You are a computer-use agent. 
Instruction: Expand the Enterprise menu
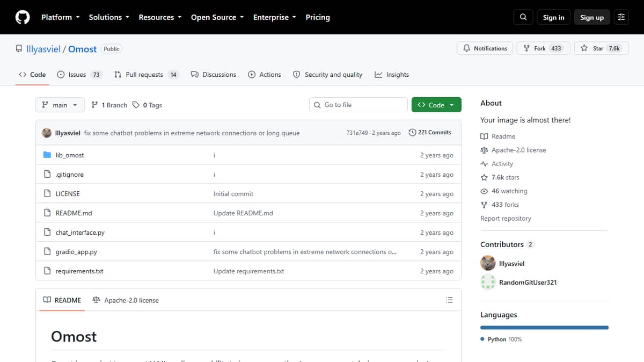point(274,17)
